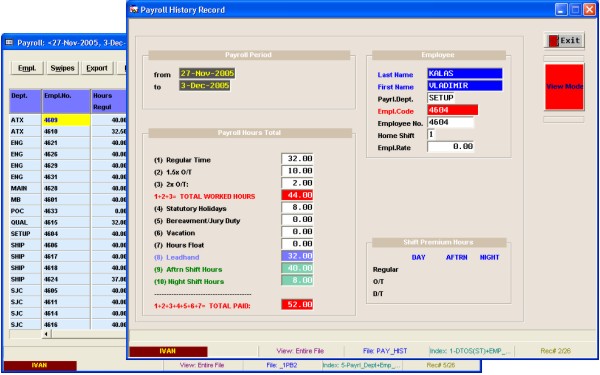Click the Payroll window title icon
The height and width of the screenshot is (375, 600).
coord(9,42)
